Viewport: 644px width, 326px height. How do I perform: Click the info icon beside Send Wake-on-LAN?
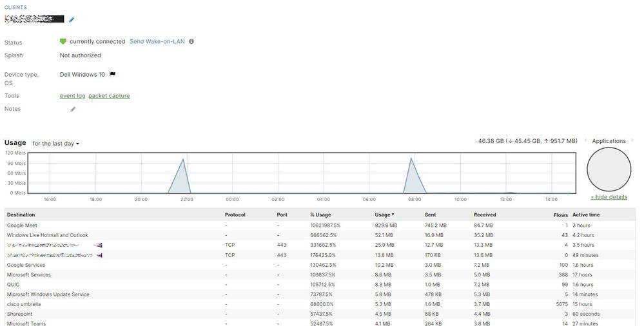(191, 41)
